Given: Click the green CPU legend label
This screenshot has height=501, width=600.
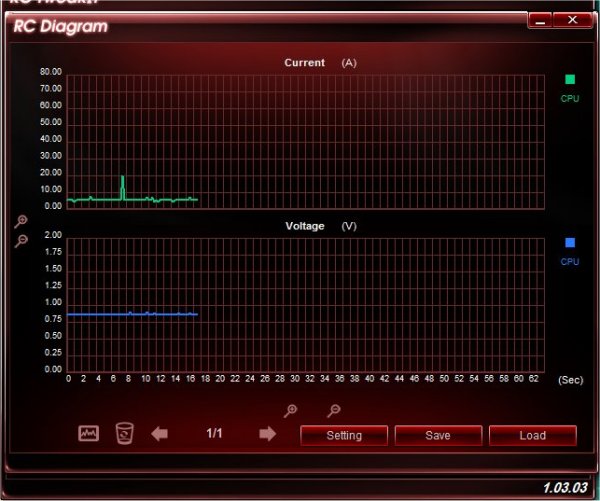Looking at the screenshot, I should pos(570,99).
